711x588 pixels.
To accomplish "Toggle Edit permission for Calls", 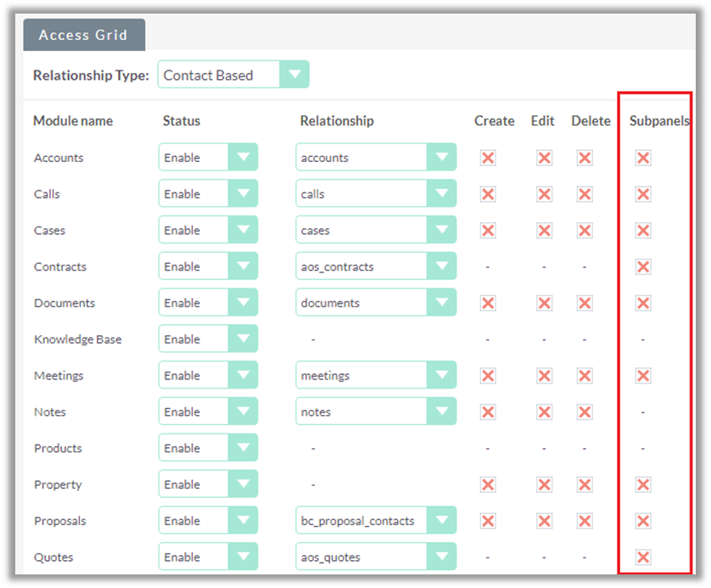I will tap(545, 194).
